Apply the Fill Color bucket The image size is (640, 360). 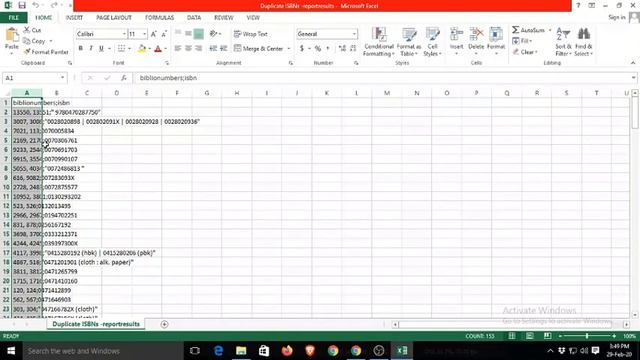142,49
